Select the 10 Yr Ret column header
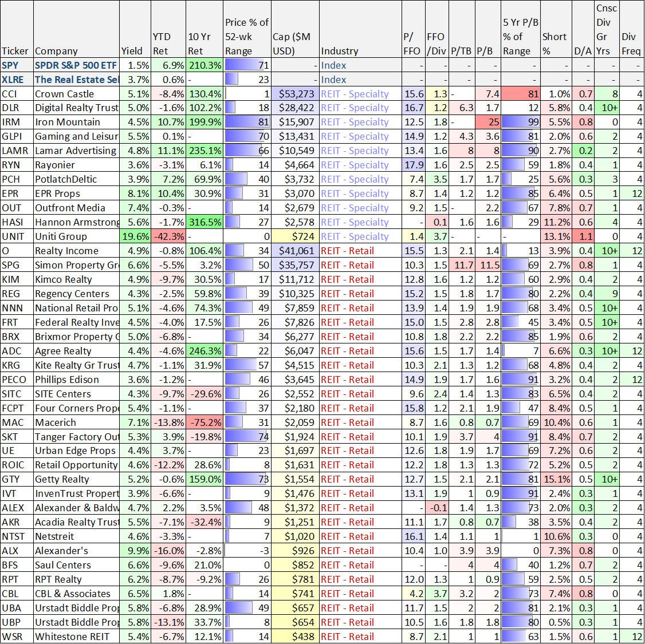645x644 pixels. (205, 29)
